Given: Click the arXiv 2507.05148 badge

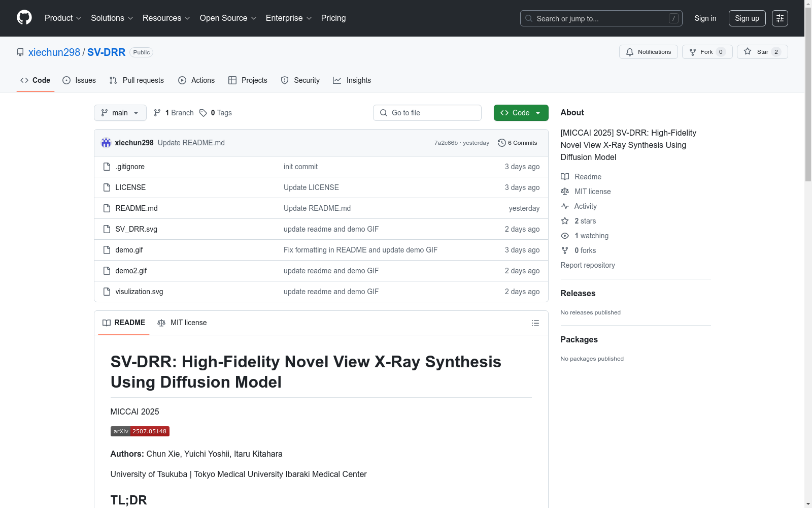Looking at the screenshot, I should (140, 431).
